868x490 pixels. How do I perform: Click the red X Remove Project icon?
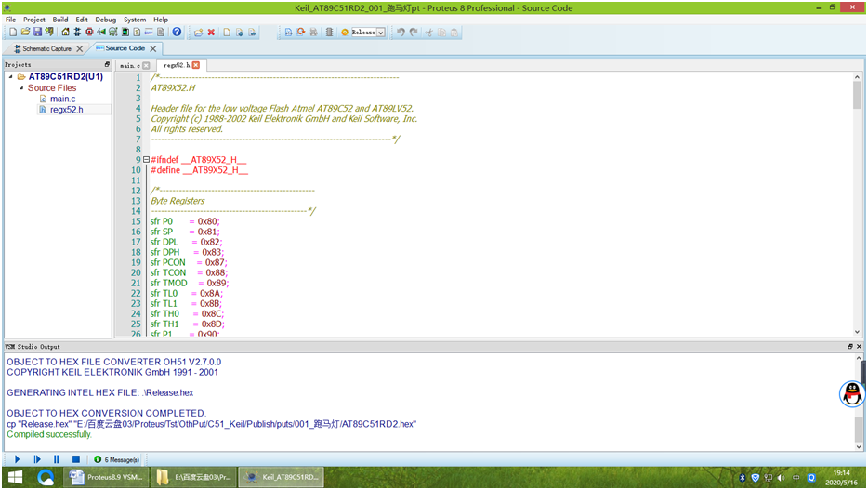coord(211,33)
